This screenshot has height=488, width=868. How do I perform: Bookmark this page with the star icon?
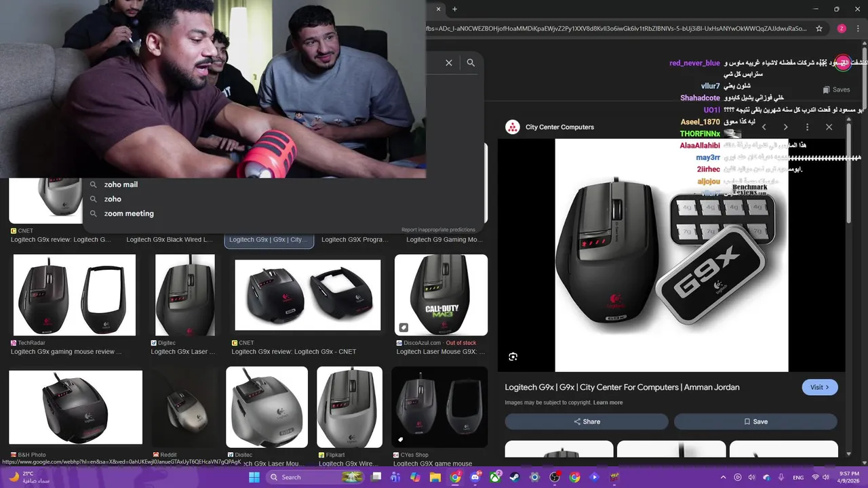819,28
